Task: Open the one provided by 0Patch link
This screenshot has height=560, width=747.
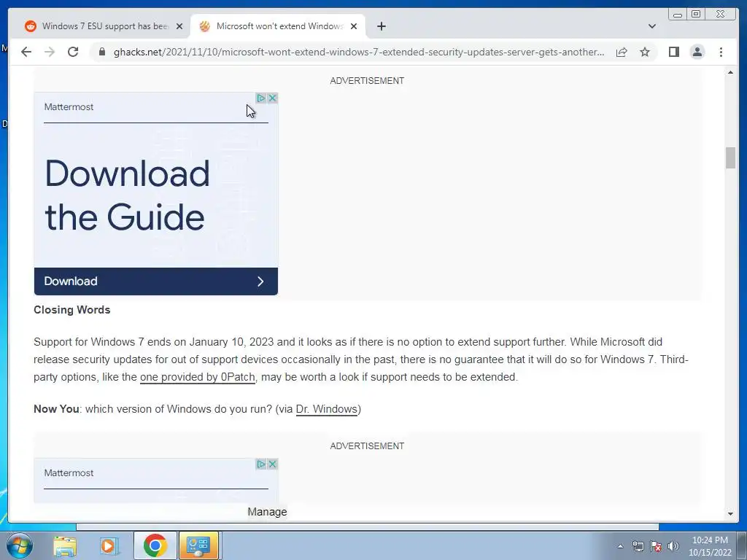Action: coord(197,377)
